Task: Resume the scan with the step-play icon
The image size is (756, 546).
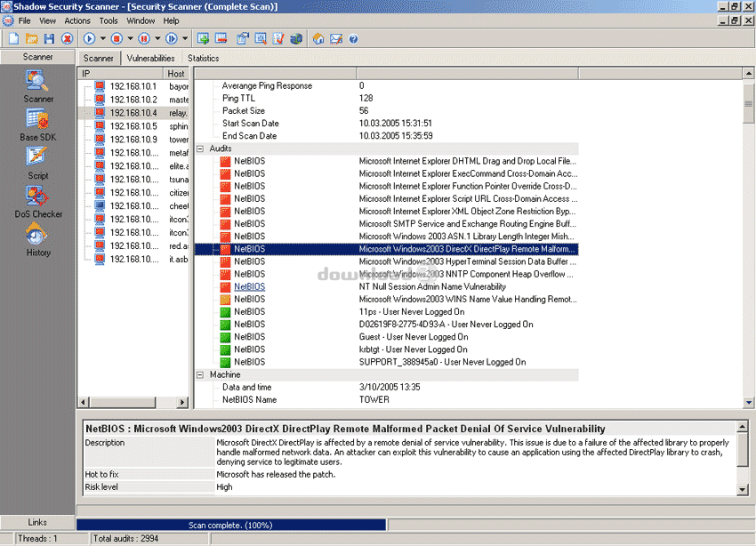Action: pos(171,38)
